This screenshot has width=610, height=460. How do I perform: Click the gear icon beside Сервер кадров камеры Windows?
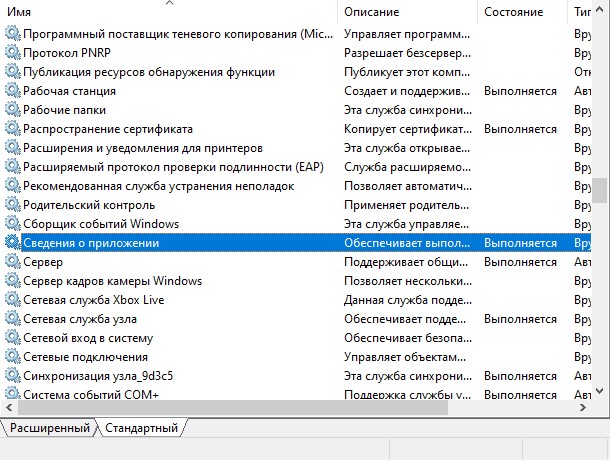(x=12, y=281)
